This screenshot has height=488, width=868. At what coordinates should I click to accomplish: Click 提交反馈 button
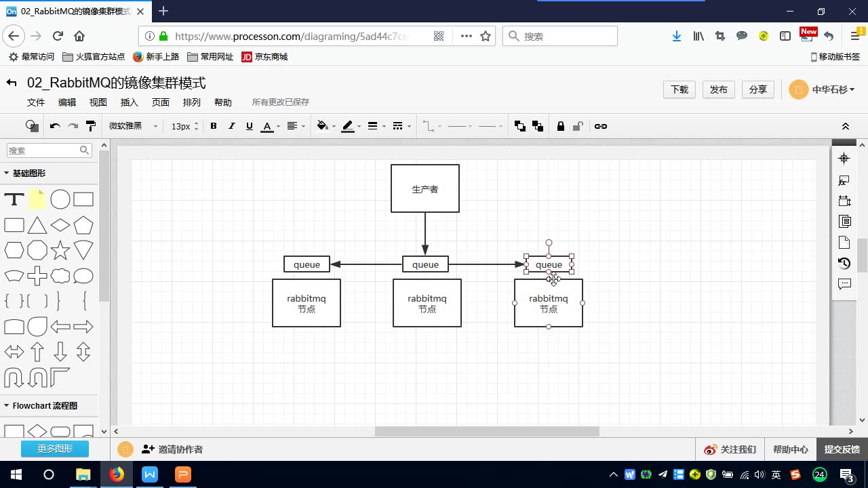[x=842, y=449]
